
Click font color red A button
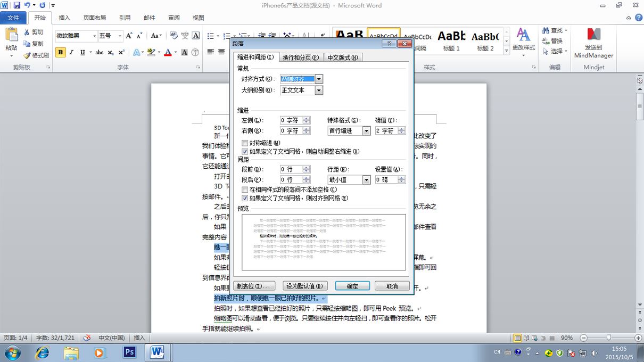click(168, 52)
